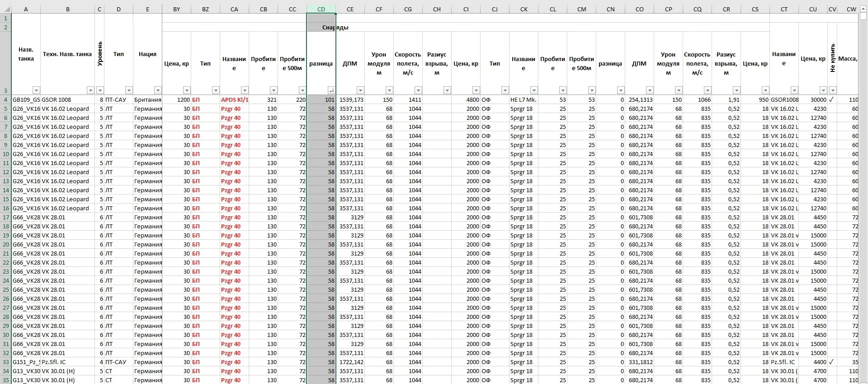Click filter icon under Не купить header

pyautogui.click(x=833, y=90)
